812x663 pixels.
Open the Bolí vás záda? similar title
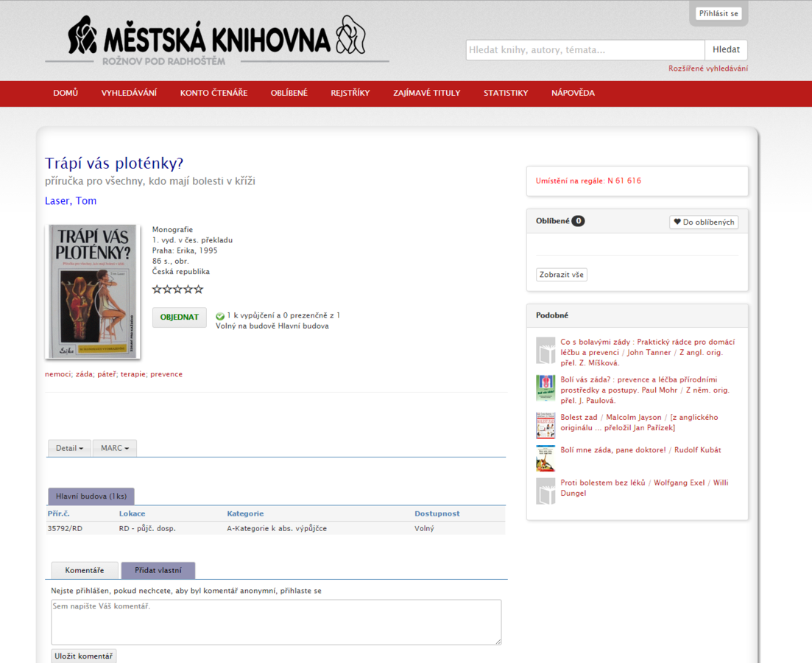tap(645, 390)
